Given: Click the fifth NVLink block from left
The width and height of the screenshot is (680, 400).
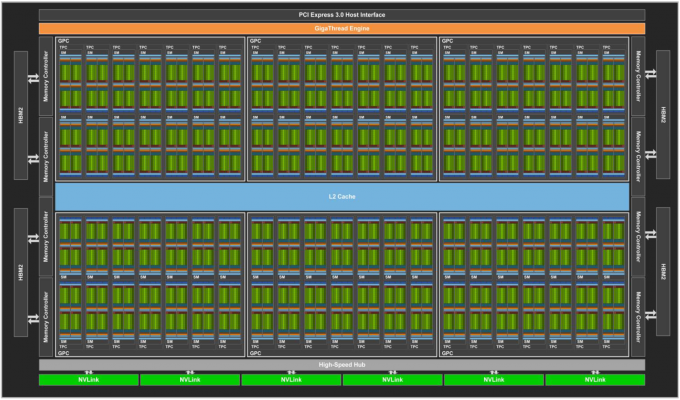Looking at the screenshot, I should (x=494, y=380).
